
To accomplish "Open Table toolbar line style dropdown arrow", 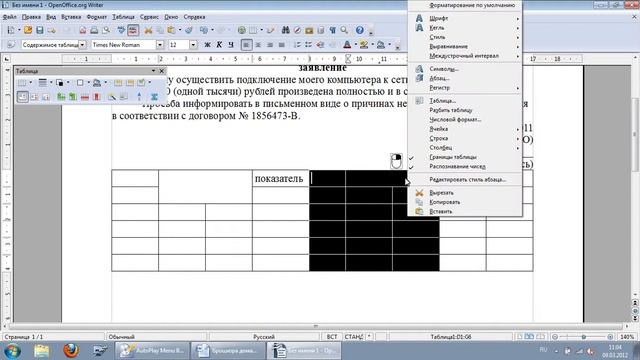I will (x=51, y=83).
